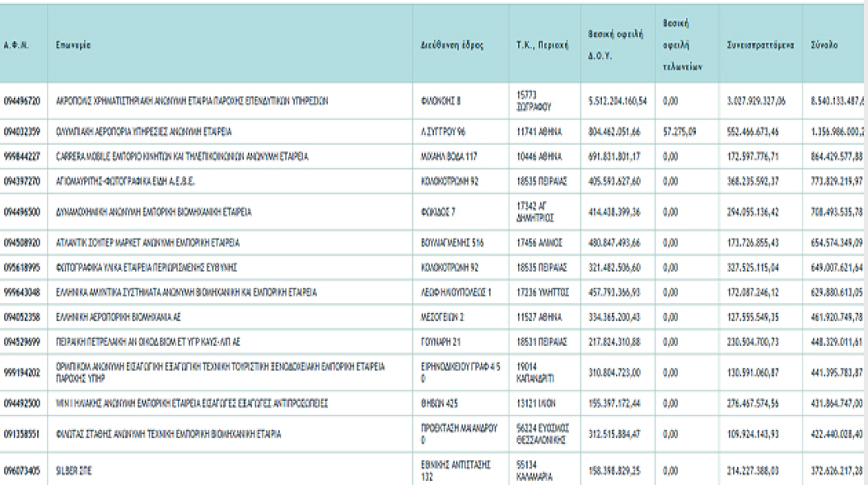Click the Συνεισπραττόμενα column header
This screenshot has width=868, height=485.
(x=760, y=44)
